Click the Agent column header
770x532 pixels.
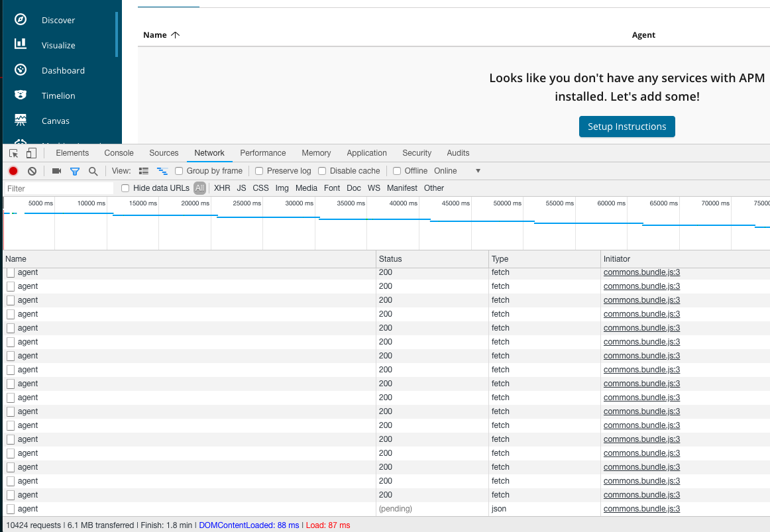(x=643, y=35)
